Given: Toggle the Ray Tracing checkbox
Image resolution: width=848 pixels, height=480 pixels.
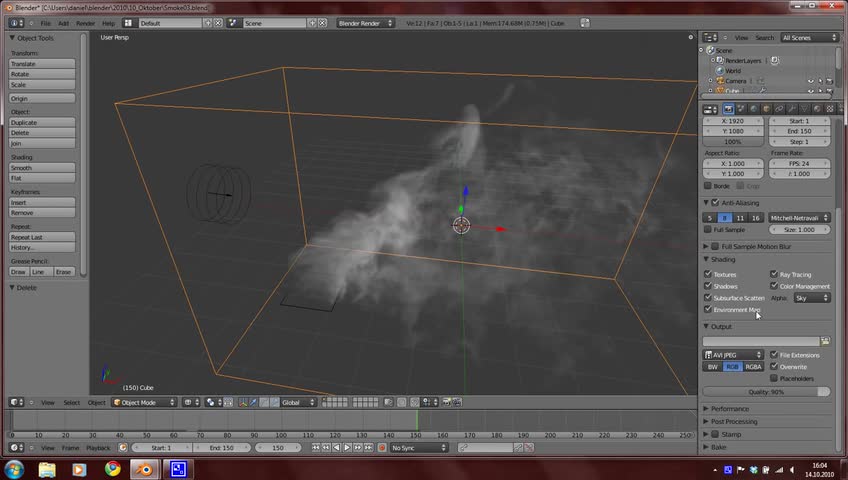Looking at the screenshot, I should pyautogui.click(x=774, y=274).
